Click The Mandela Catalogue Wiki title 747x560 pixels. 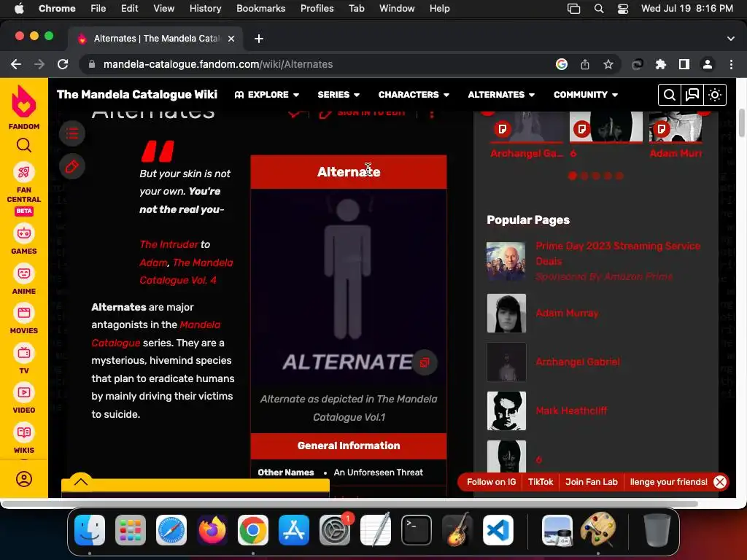tap(137, 95)
